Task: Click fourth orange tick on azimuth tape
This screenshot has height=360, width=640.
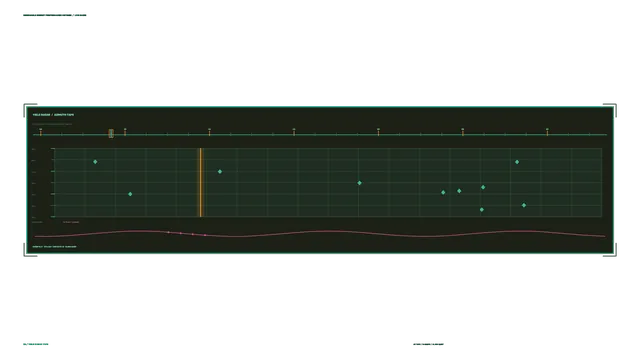Action: point(294,133)
